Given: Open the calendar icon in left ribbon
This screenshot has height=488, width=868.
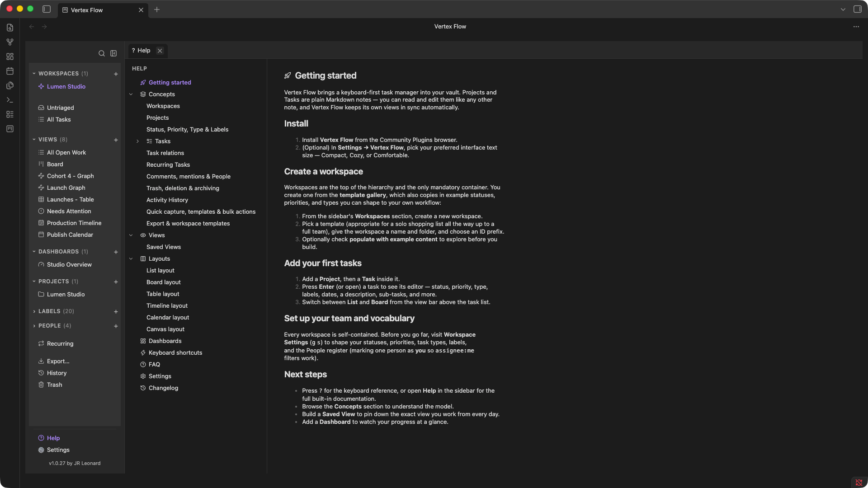Looking at the screenshot, I should tap(10, 71).
